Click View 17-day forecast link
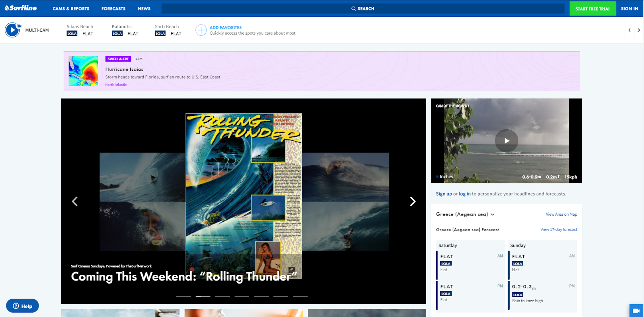This screenshot has height=317, width=644. point(559,230)
